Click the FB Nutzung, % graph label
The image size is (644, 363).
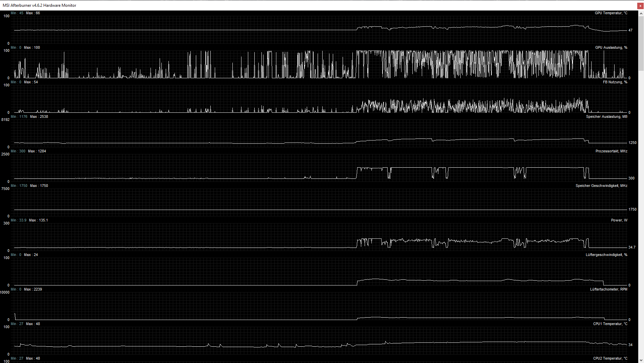pyautogui.click(x=615, y=82)
